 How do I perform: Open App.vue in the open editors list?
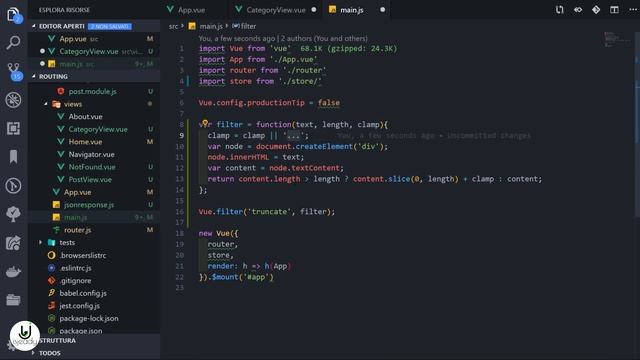(x=94, y=39)
